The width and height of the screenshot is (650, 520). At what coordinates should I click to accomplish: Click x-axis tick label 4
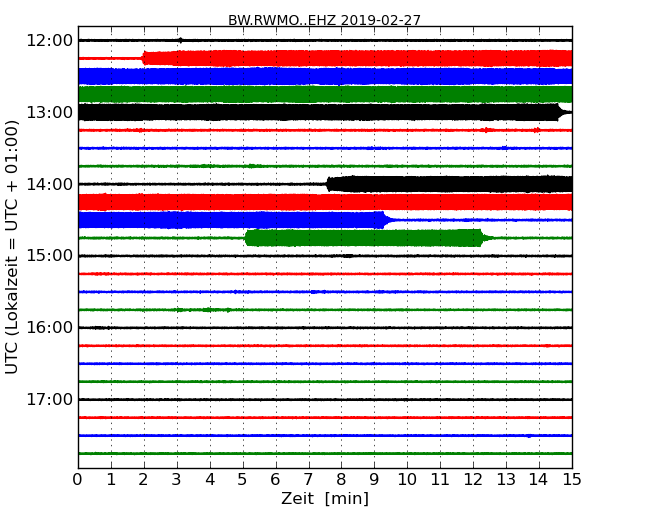tap(210, 480)
